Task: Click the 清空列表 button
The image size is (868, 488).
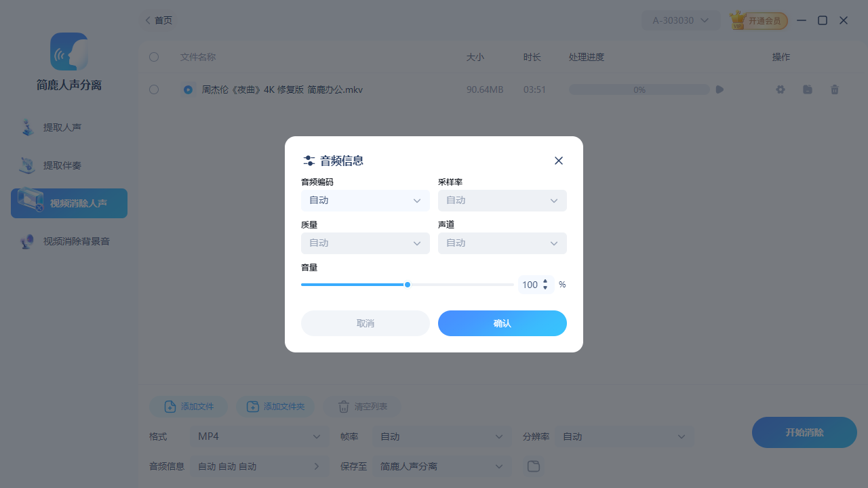Action: point(362,407)
